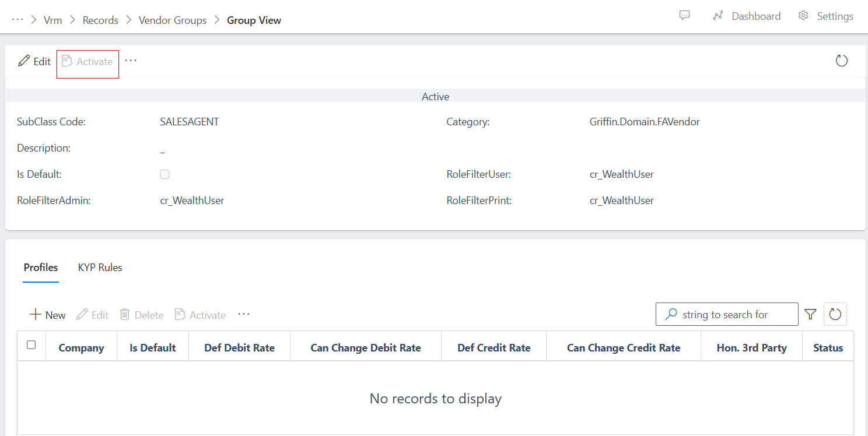Click Griffin.Domain.FAVendor category value

click(645, 122)
